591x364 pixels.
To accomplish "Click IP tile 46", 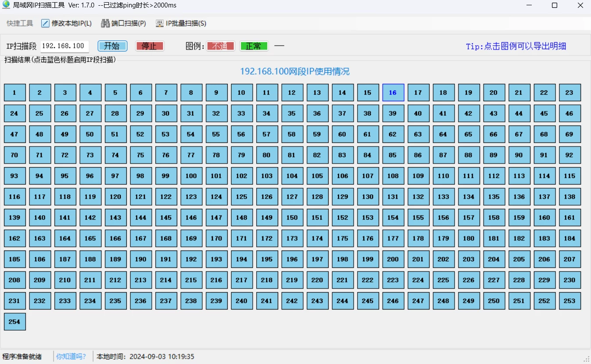I will (x=570, y=113).
